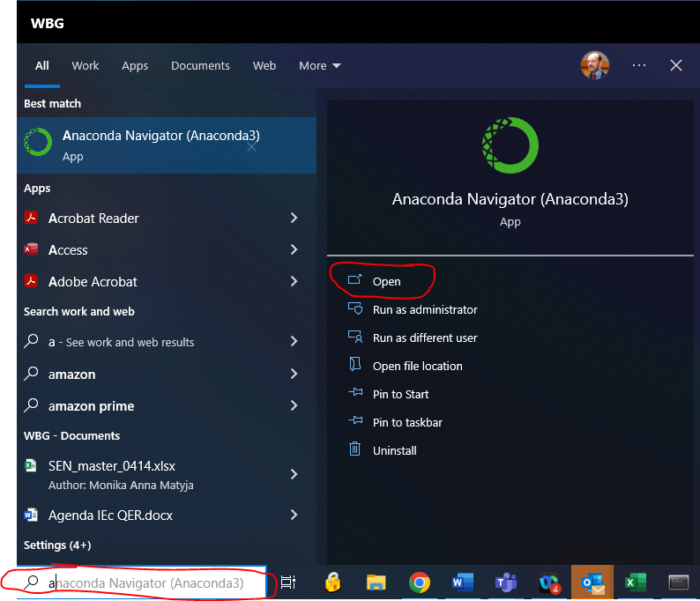Open the three-dot options menu
Viewport: 700px width, 601px height.
click(639, 65)
